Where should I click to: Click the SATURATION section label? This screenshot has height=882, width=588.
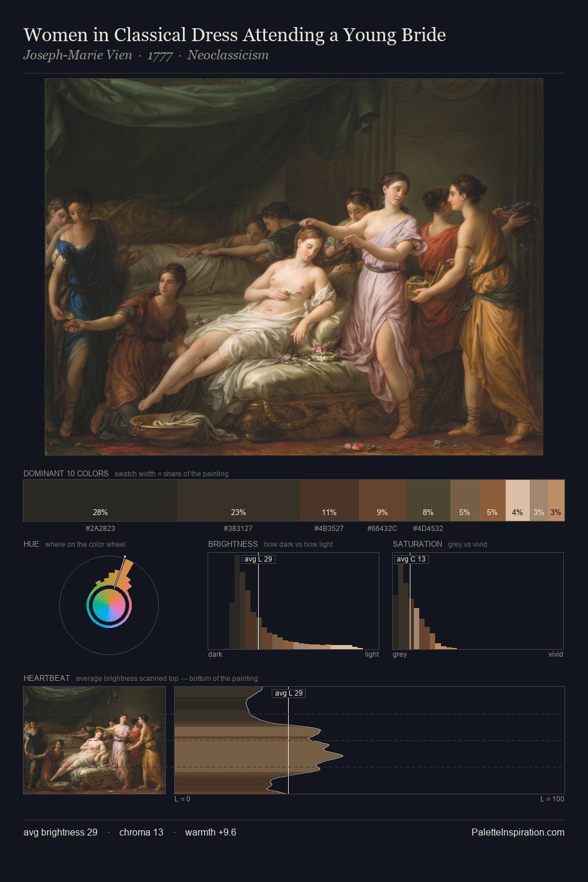click(x=417, y=544)
